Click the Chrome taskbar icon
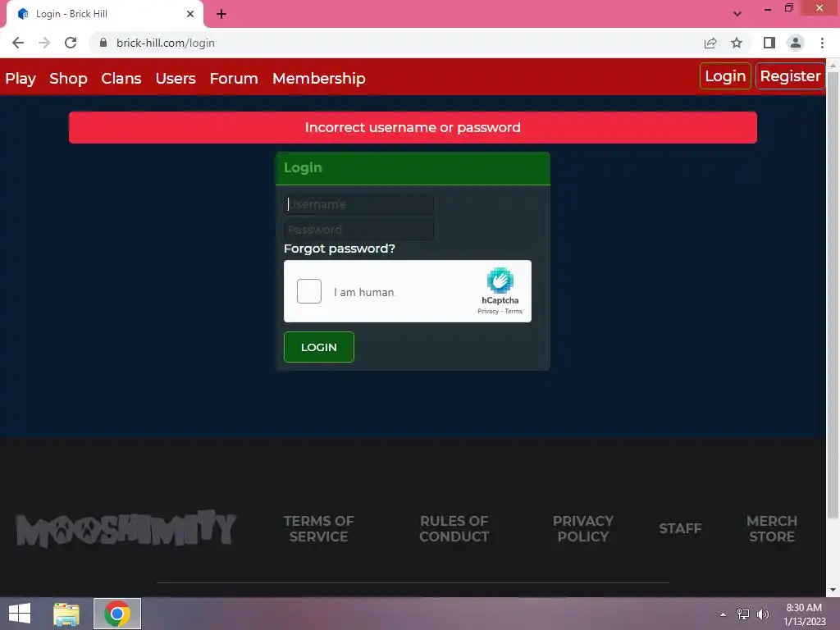The image size is (840, 630). click(117, 614)
